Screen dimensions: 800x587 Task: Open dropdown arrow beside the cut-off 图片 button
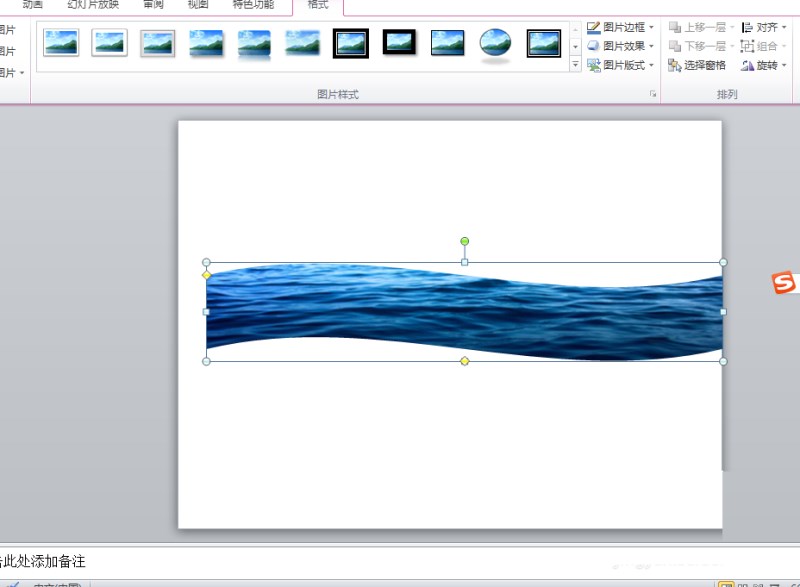[21, 73]
